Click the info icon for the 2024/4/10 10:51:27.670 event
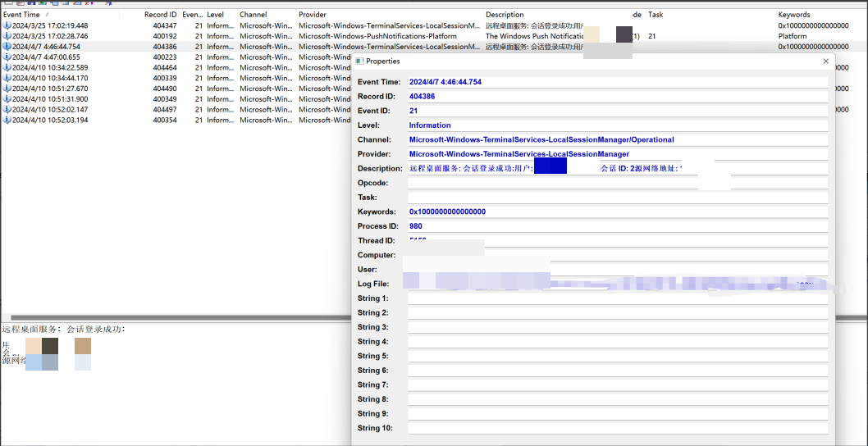This screenshot has width=868, height=446. [x=7, y=89]
